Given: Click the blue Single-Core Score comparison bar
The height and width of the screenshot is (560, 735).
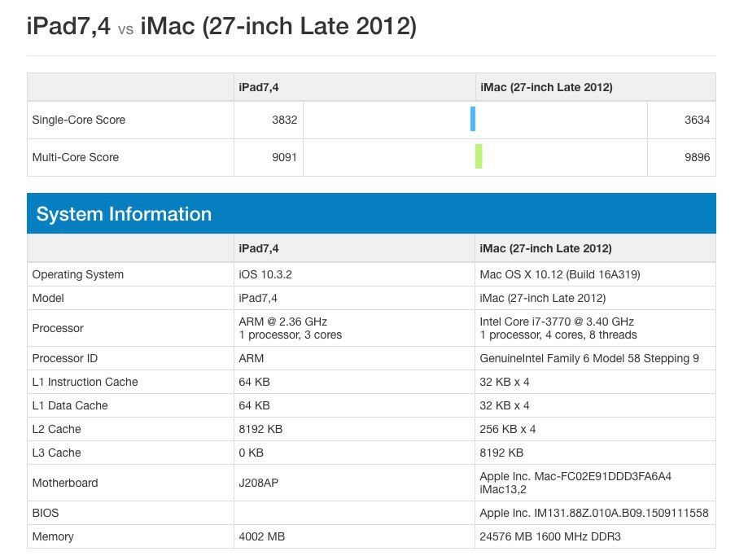Looking at the screenshot, I should [x=473, y=119].
